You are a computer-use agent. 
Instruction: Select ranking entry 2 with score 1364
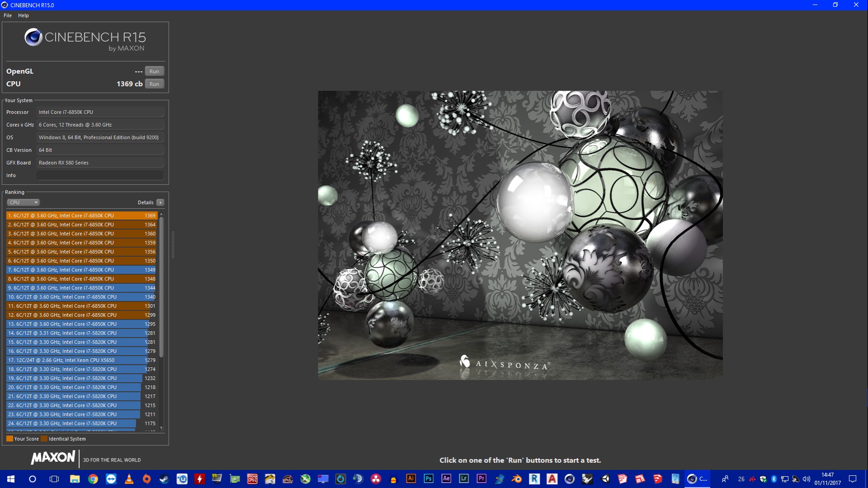click(x=82, y=225)
